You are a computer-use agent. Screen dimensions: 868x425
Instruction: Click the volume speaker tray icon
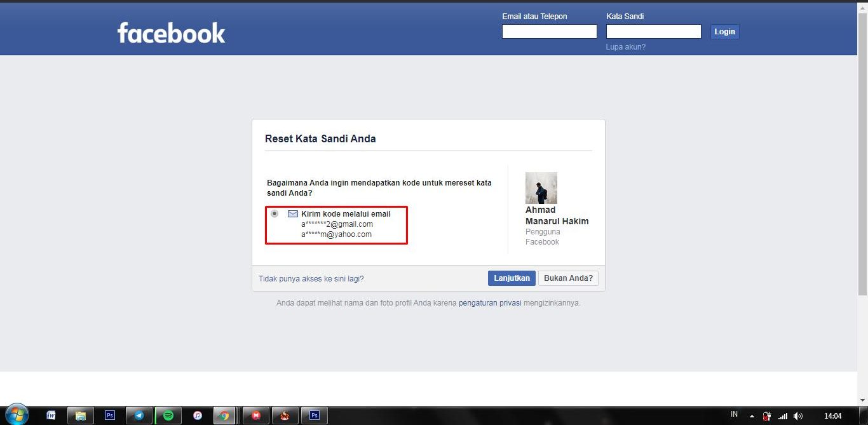coord(798,416)
